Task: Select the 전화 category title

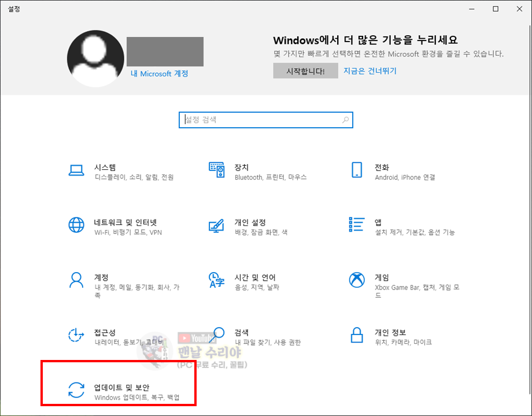Action: point(382,168)
